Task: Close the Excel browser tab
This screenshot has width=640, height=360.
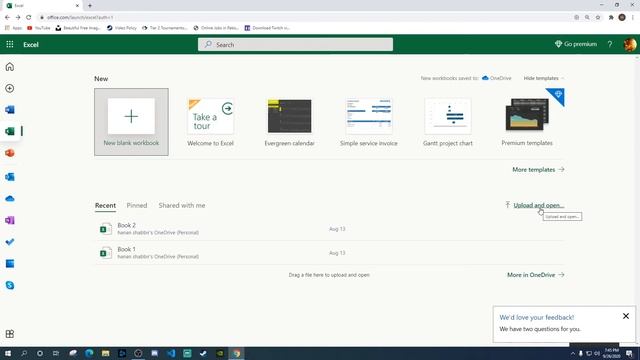Action: (x=77, y=5)
